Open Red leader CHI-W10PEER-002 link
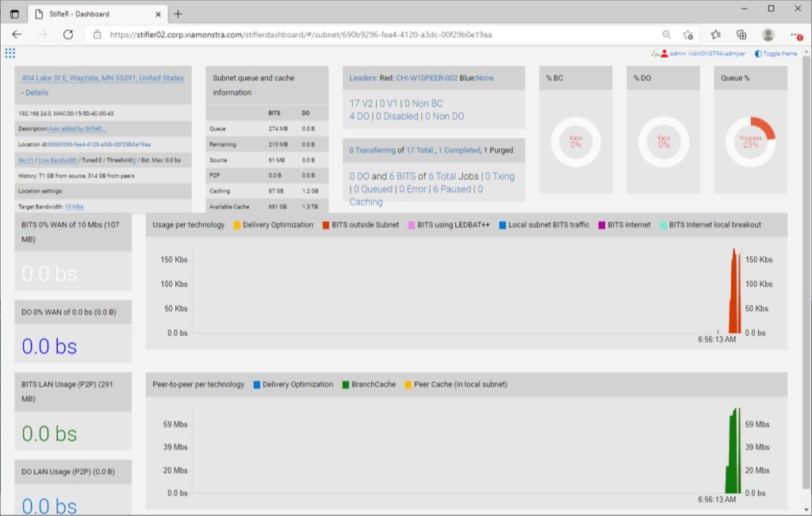812x516 pixels. pos(427,78)
